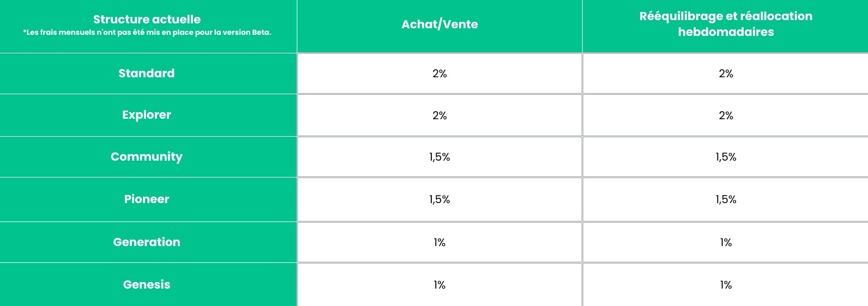Select the Genesis row label
Screen dimensions: 868x306
pos(147,285)
